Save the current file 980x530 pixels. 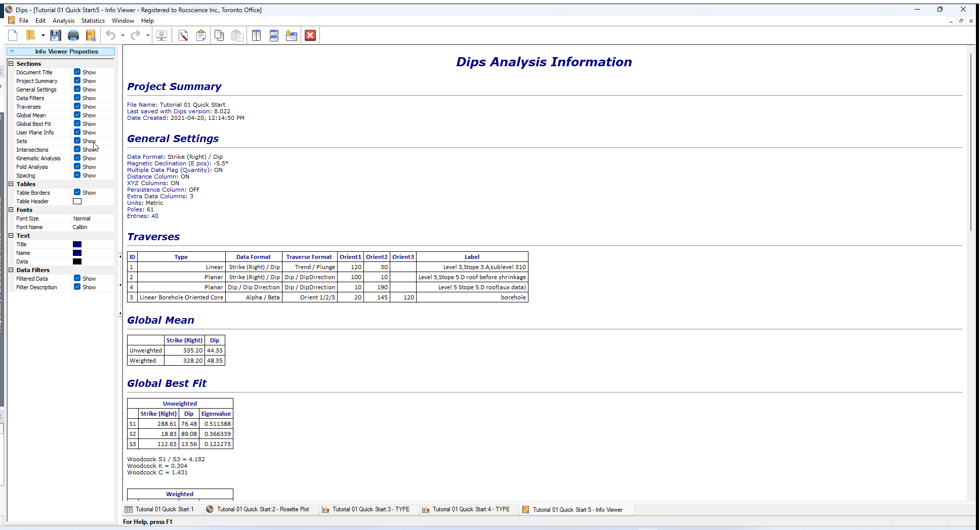click(x=56, y=35)
